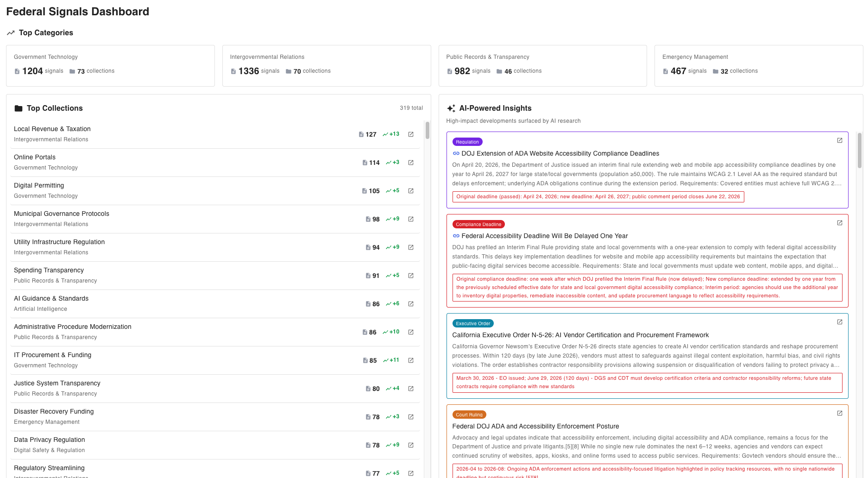Screen dimensions: 868x478
Task: Open Federal Accessibility Deadline Will Be Delayed title
Action: (x=545, y=236)
